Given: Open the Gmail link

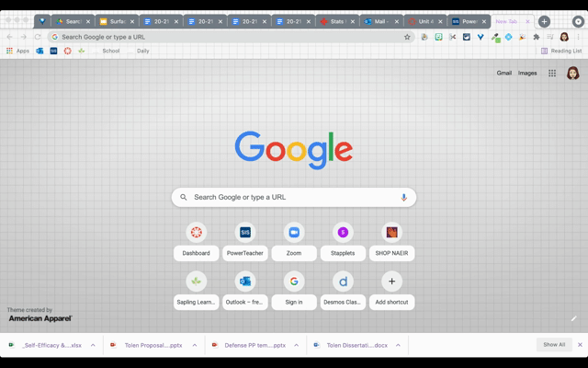Looking at the screenshot, I should (x=503, y=74).
